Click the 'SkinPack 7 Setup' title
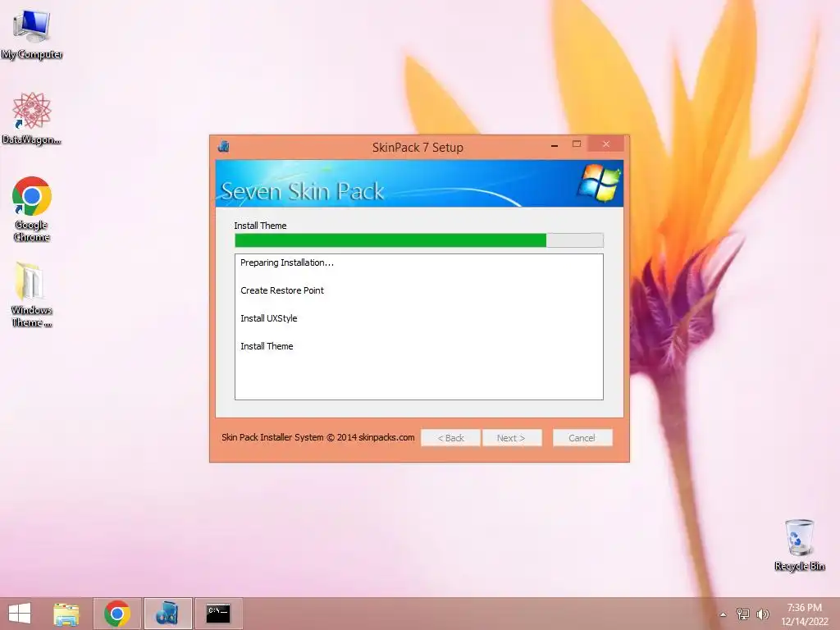The image size is (840, 630). point(418,148)
